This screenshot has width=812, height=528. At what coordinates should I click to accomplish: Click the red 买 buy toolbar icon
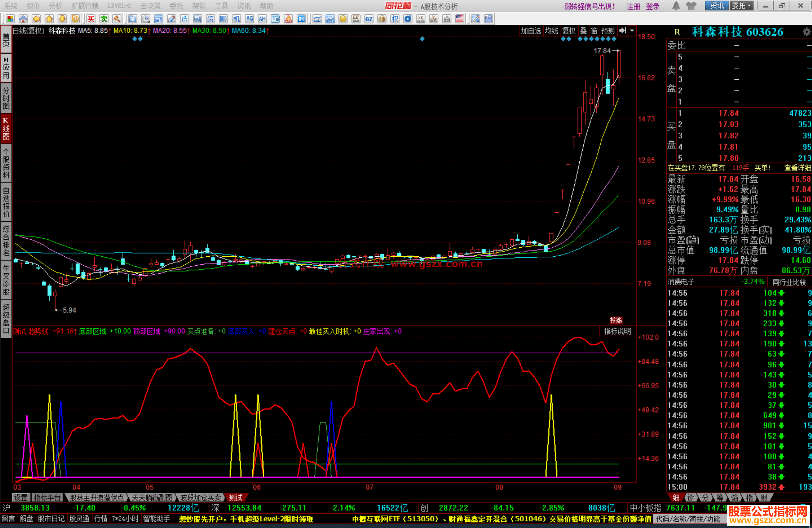(x=91, y=19)
